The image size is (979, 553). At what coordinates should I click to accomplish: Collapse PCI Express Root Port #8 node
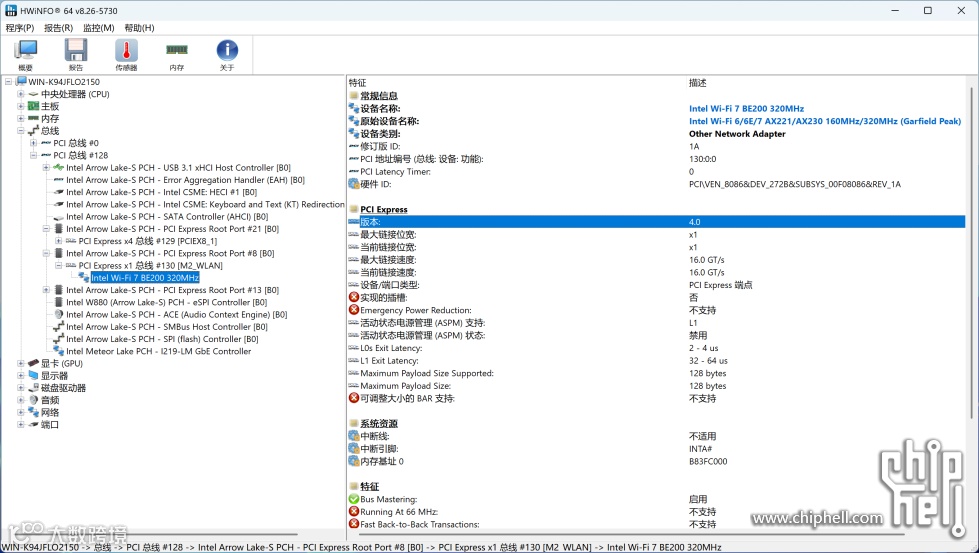(46, 253)
